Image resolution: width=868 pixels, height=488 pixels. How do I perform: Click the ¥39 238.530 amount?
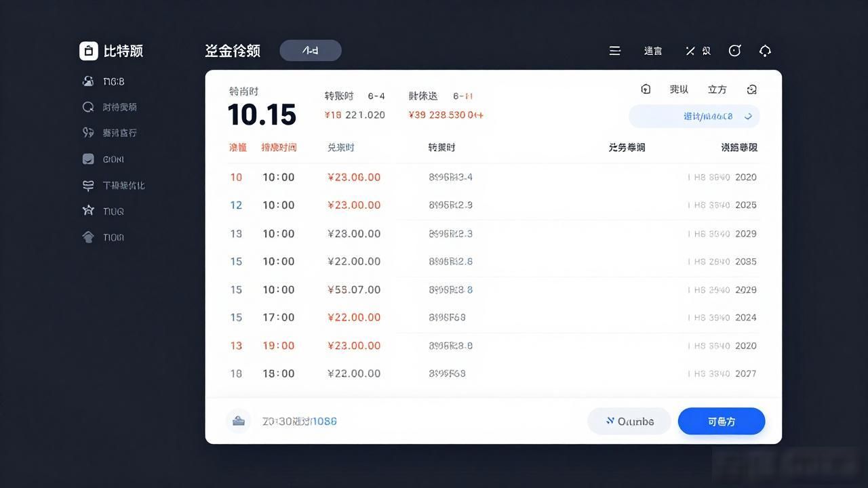click(446, 115)
